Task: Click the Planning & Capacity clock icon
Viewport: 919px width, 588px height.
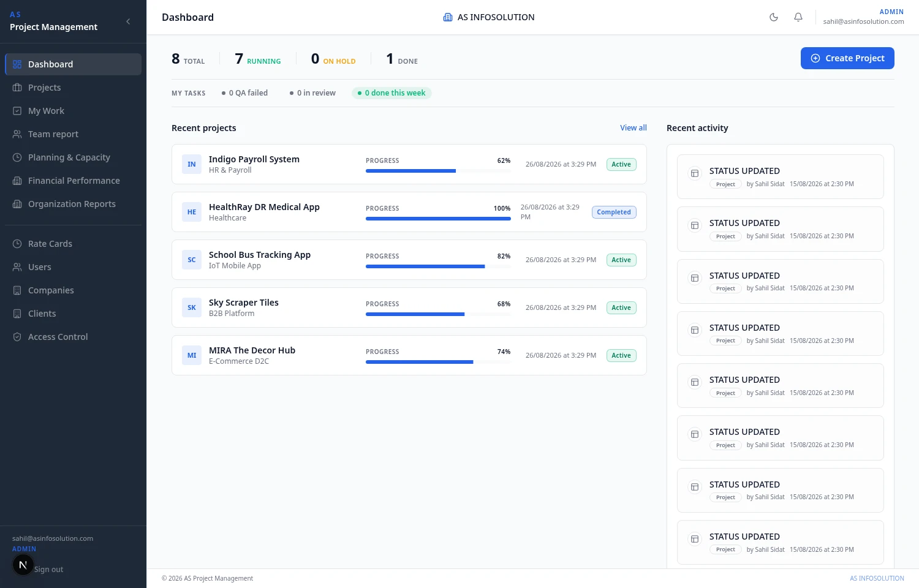Action: pos(17,157)
